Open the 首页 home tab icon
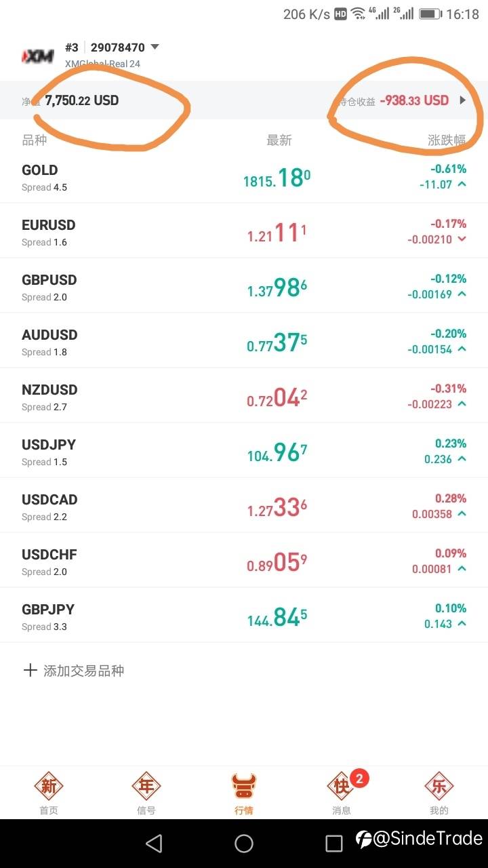The height and width of the screenshot is (868, 488). (49, 787)
